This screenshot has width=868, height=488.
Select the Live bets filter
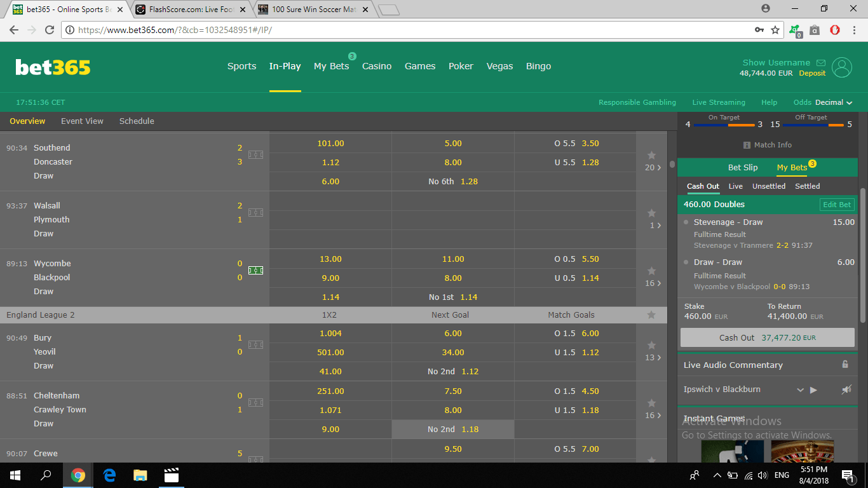[736, 186]
